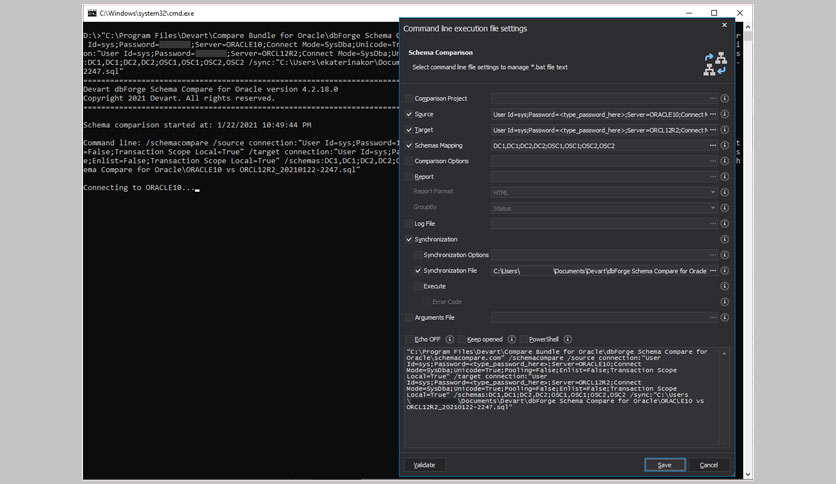Enable the Synchronization Options checkbox
Screen dimensions: 836x484
pos(418,255)
